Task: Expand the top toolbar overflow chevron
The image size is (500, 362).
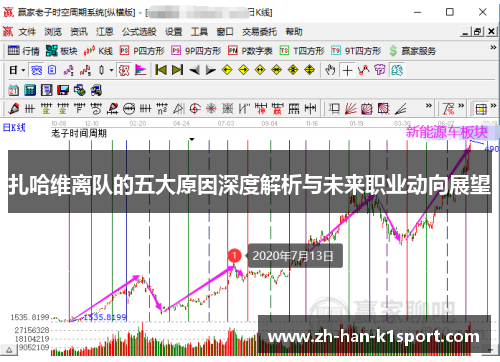Action: [x=493, y=48]
